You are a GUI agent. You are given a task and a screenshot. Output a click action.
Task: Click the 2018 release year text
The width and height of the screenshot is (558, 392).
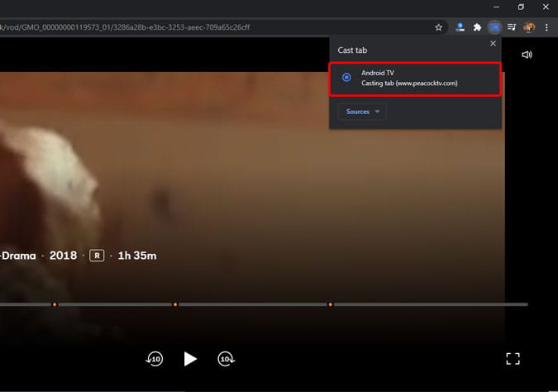(x=63, y=256)
